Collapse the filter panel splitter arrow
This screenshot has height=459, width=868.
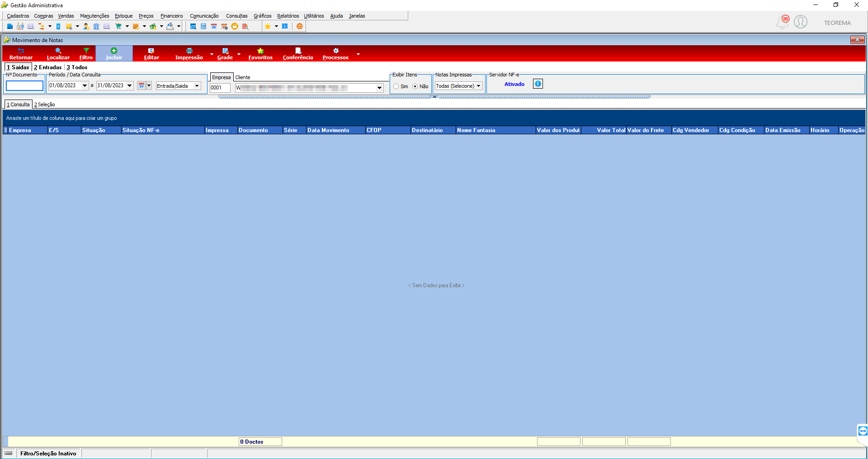[x=434, y=97]
